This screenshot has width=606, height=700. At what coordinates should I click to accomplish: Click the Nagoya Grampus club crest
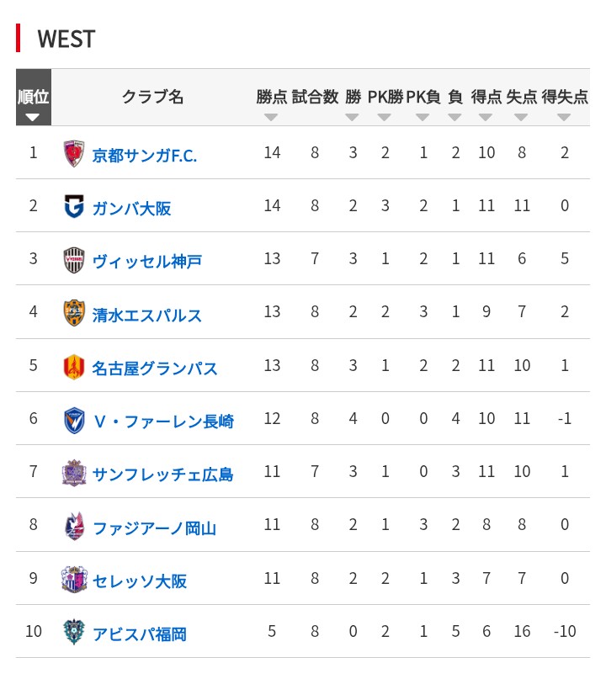(74, 367)
